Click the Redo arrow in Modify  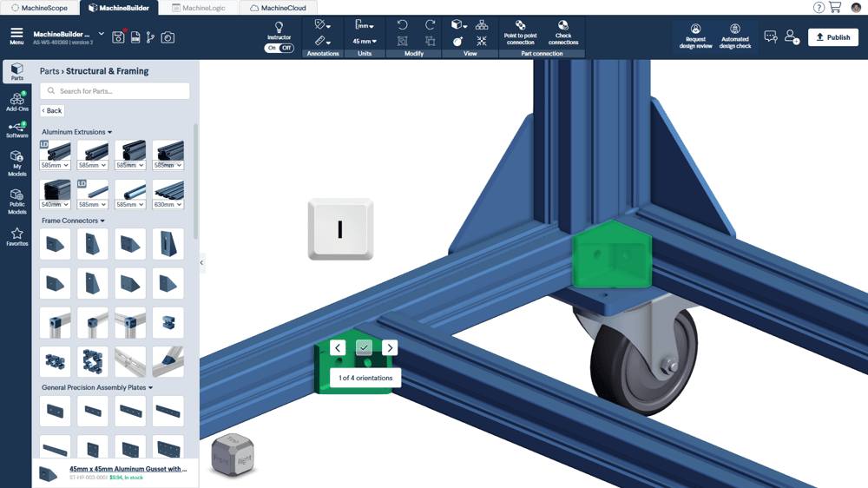(x=430, y=25)
